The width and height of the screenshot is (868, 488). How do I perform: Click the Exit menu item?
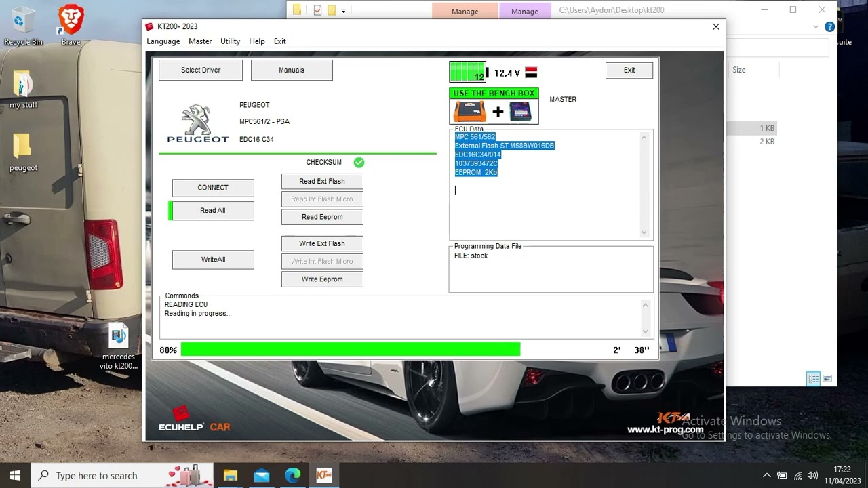click(280, 41)
